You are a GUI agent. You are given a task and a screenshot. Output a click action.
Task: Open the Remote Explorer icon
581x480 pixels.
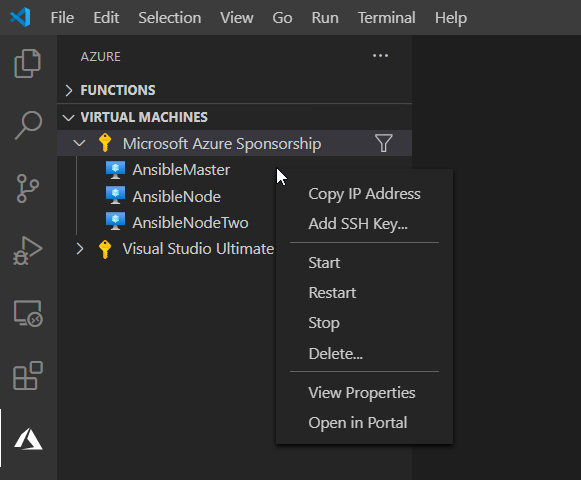point(28,313)
